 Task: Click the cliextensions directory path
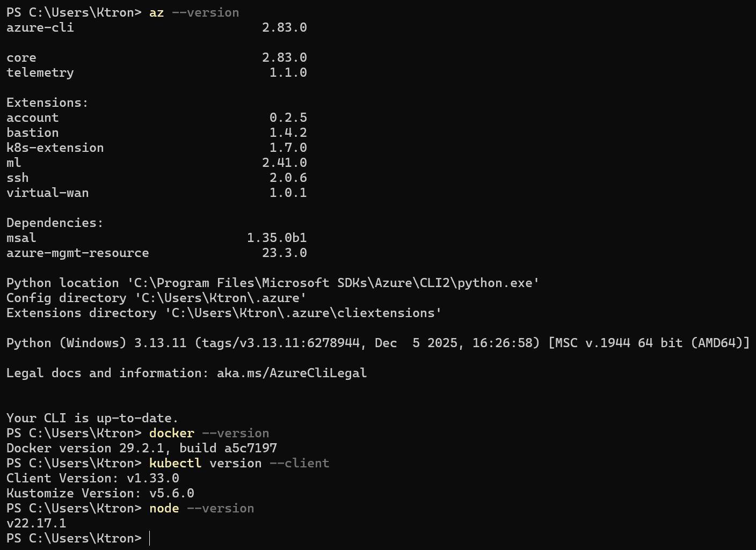303,313
